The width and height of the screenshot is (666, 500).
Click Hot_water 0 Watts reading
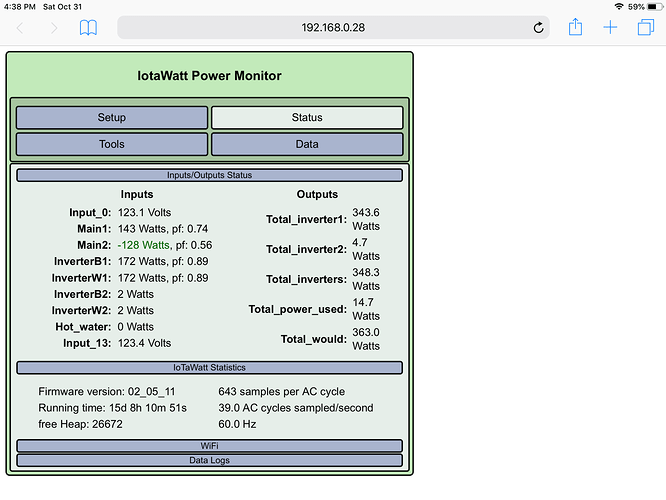(x=136, y=327)
